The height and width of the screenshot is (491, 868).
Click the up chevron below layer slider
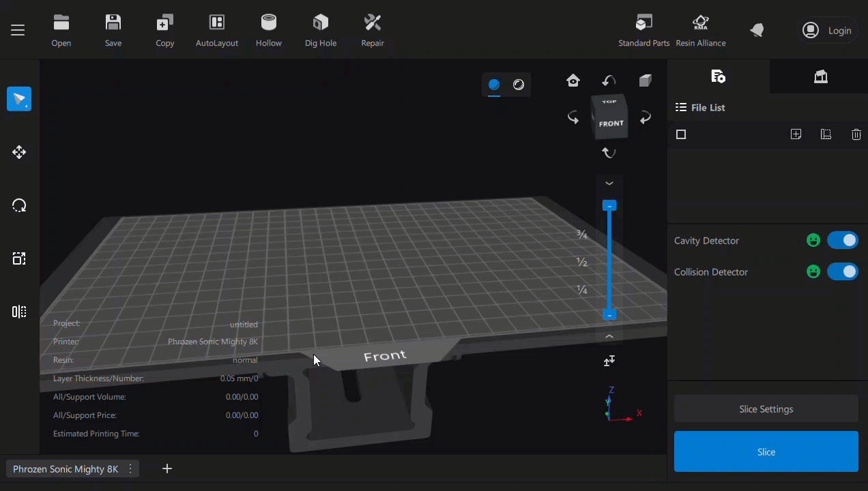coord(609,336)
